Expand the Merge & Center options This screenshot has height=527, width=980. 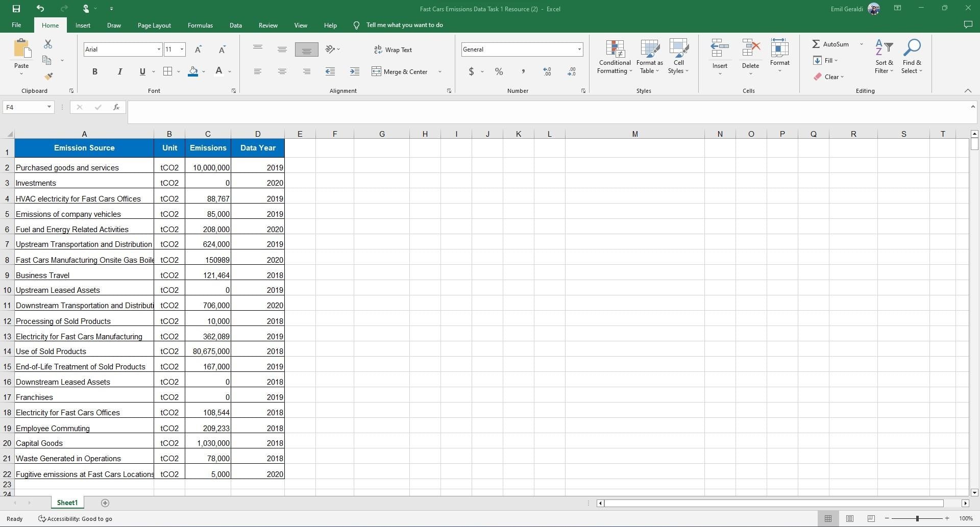coord(440,71)
